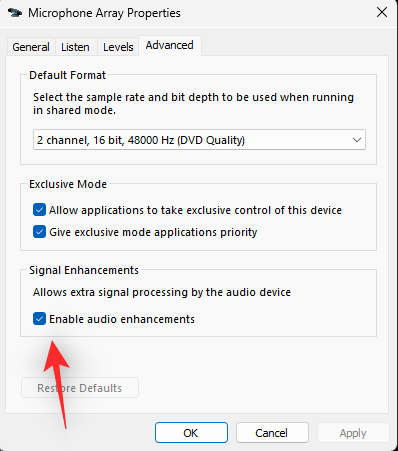Select the Advanced tab

170,45
